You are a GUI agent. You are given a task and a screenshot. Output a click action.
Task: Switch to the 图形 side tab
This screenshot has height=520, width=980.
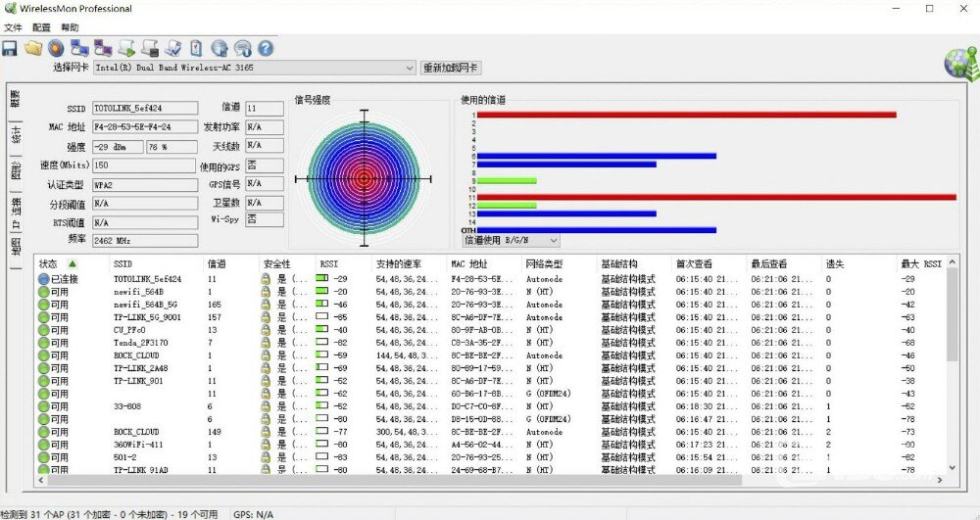[15, 169]
